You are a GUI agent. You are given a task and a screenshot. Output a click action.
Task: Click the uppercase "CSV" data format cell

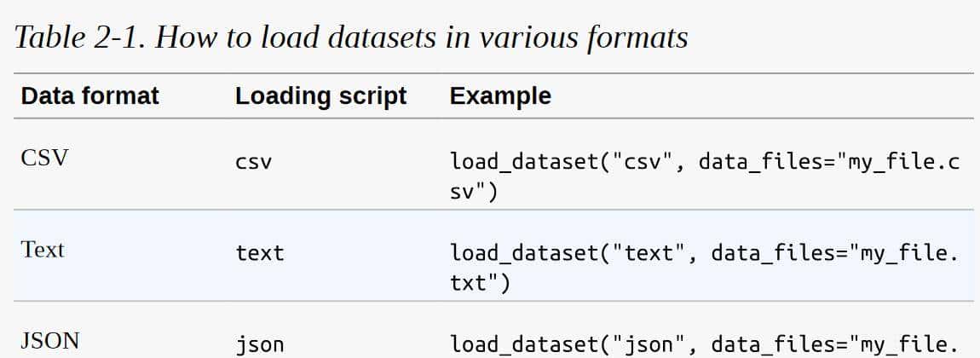point(44,159)
